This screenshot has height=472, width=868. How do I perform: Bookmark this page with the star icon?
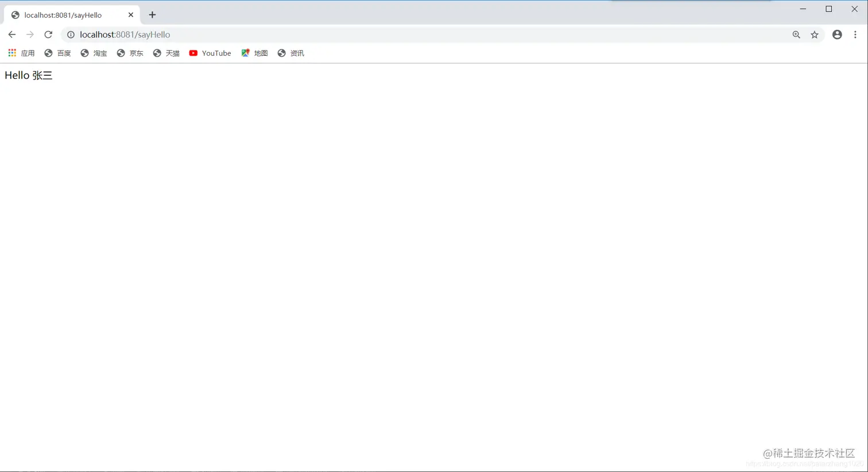click(x=815, y=34)
